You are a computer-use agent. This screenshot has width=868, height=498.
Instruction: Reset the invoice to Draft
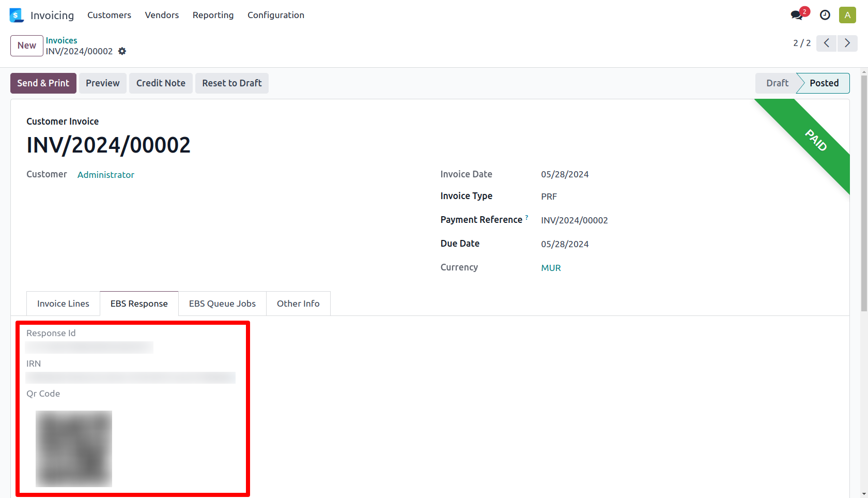click(232, 83)
